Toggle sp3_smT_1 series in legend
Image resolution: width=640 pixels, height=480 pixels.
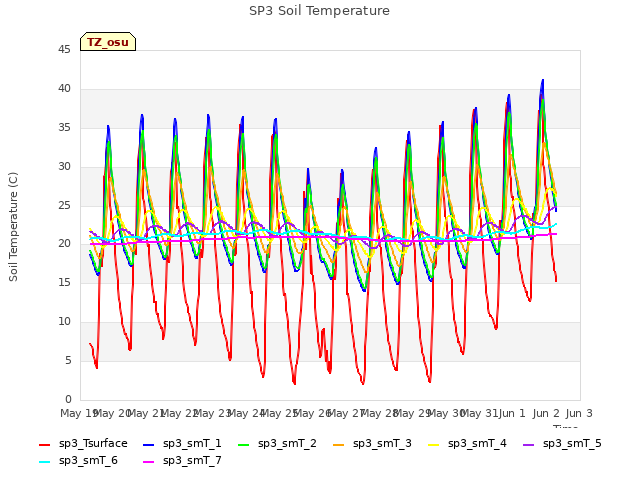pyautogui.click(x=182, y=444)
